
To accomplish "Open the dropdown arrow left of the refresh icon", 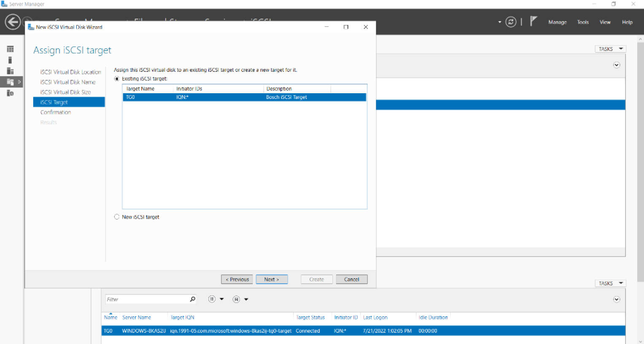I will 499,22.
